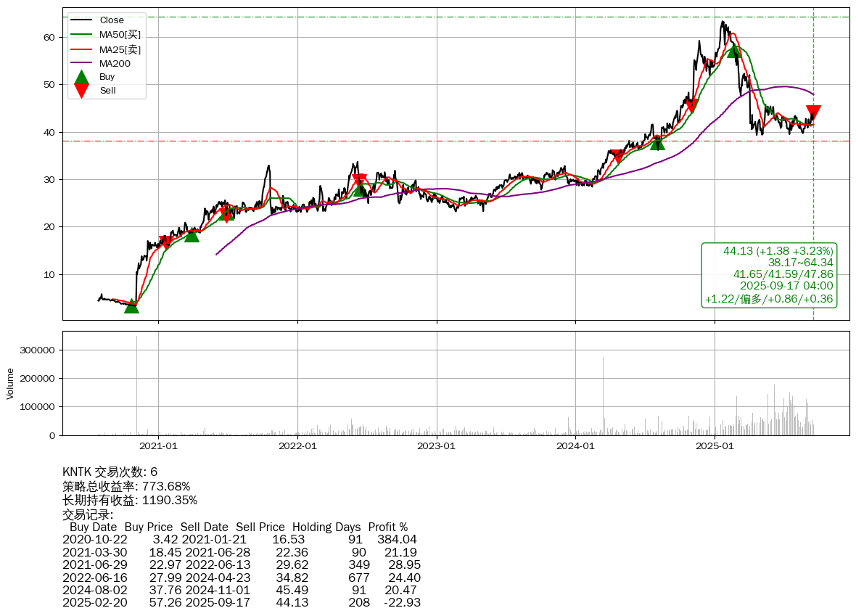
Task: Click the Buy marker from March 2021
Action: 192,235
